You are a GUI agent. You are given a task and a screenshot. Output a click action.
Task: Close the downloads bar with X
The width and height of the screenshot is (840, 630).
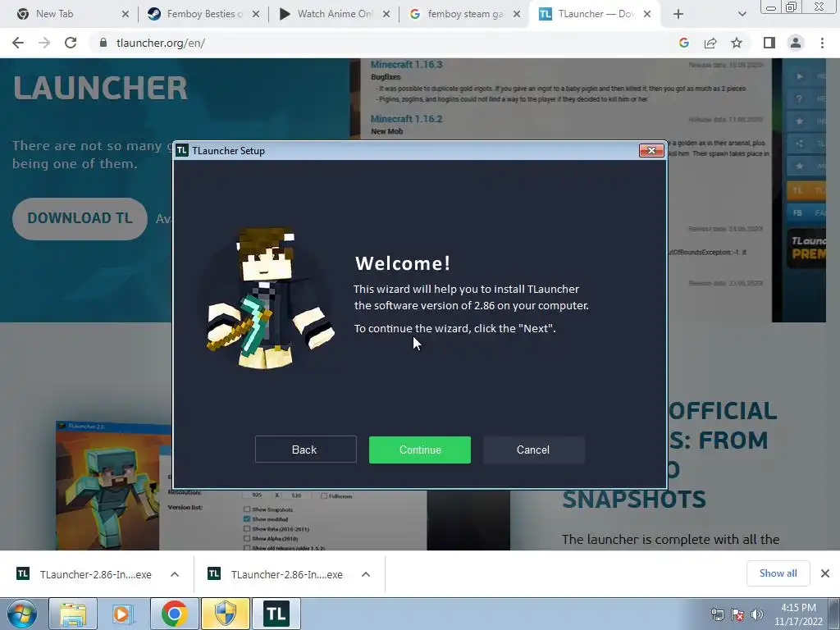[825, 573]
